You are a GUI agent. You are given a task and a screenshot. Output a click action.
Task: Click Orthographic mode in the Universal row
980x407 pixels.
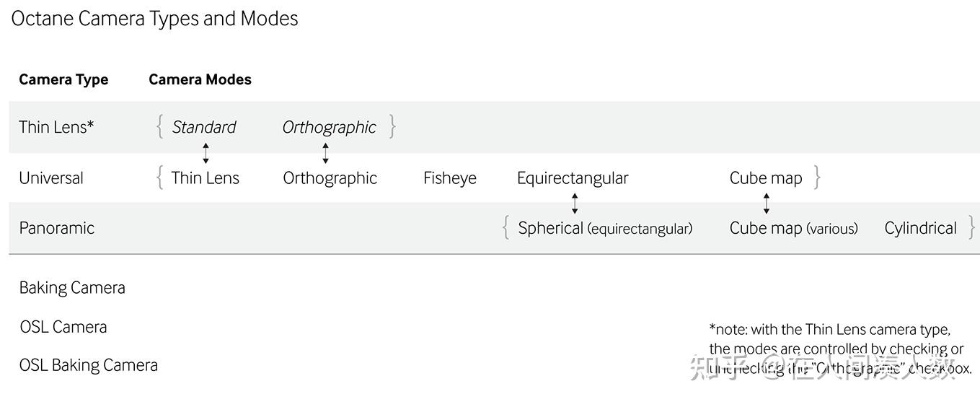(x=330, y=178)
